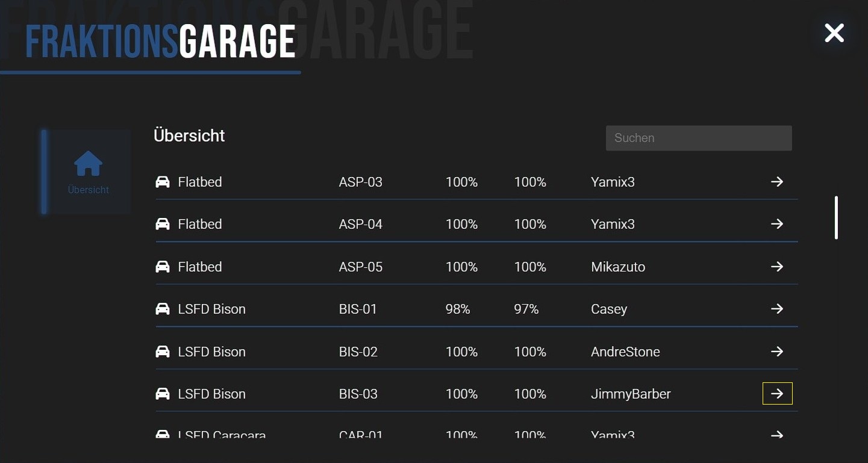Click car icon of LSFD Bison BIS-01

163,309
